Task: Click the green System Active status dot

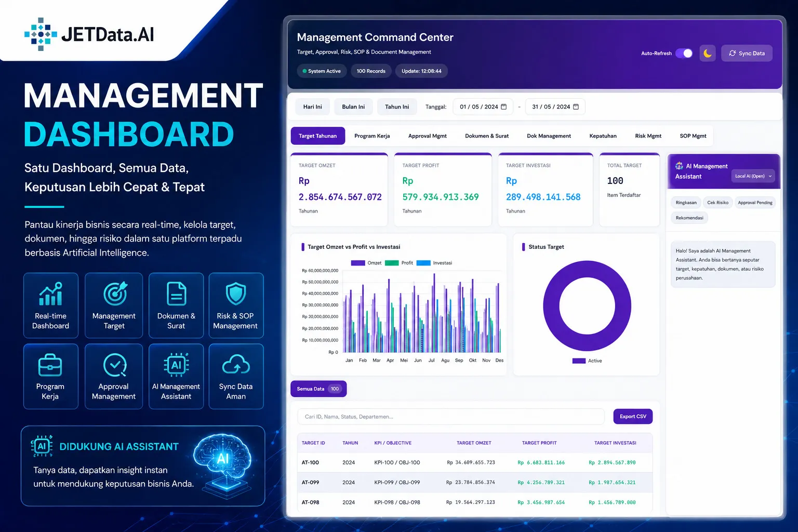Action: (x=304, y=71)
